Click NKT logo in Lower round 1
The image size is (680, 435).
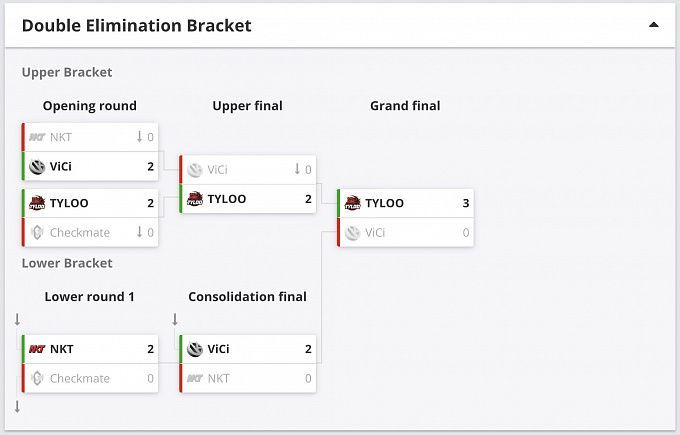[37, 350]
